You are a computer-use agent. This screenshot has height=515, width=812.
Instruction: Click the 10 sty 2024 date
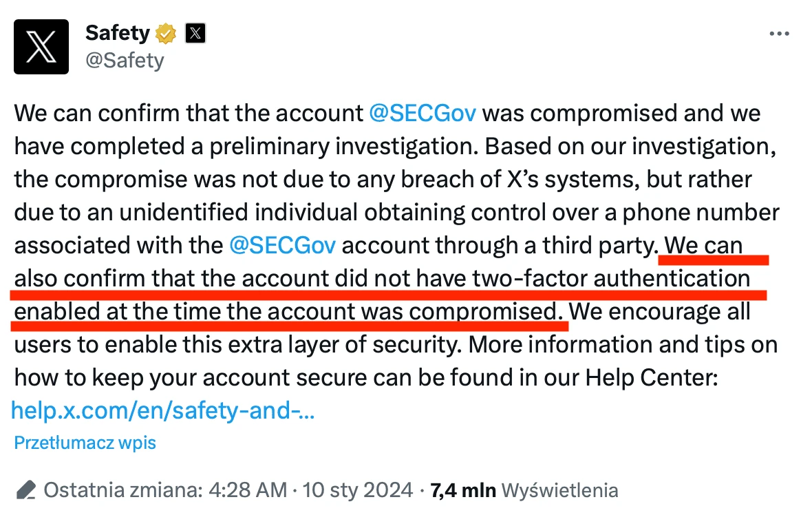pos(357,490)
